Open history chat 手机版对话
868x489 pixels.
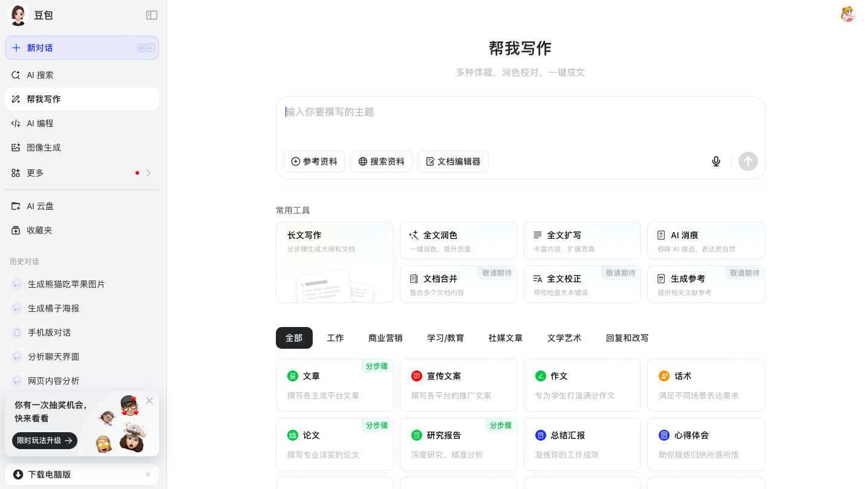pos(82,332)
